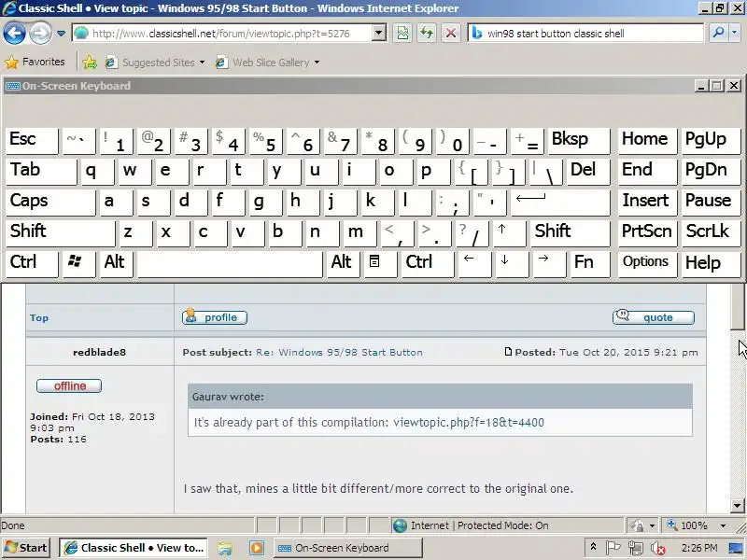
Task: Click the keyboard Help key
Action: pos(711,264)
